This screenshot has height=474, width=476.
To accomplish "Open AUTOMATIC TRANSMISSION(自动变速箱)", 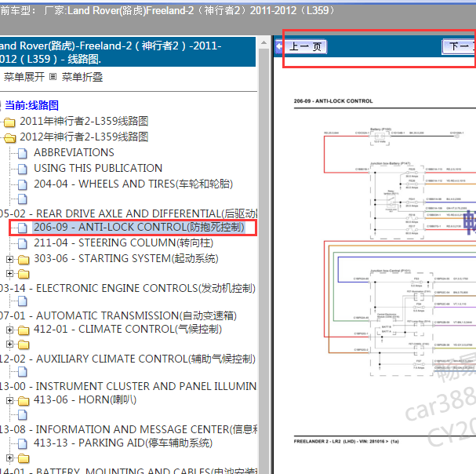I will (118, 315).
